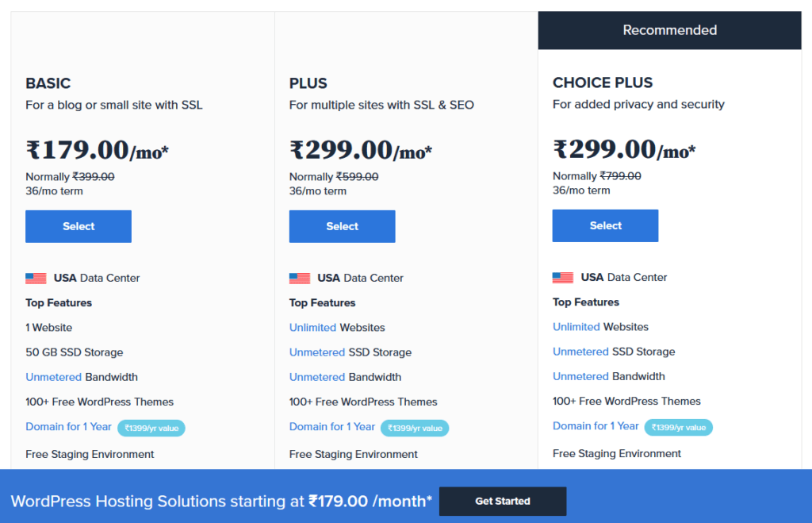Click the Unmetered Bandwidth link under Choice Plus
The image size is (812, 523).
point(580,376)
